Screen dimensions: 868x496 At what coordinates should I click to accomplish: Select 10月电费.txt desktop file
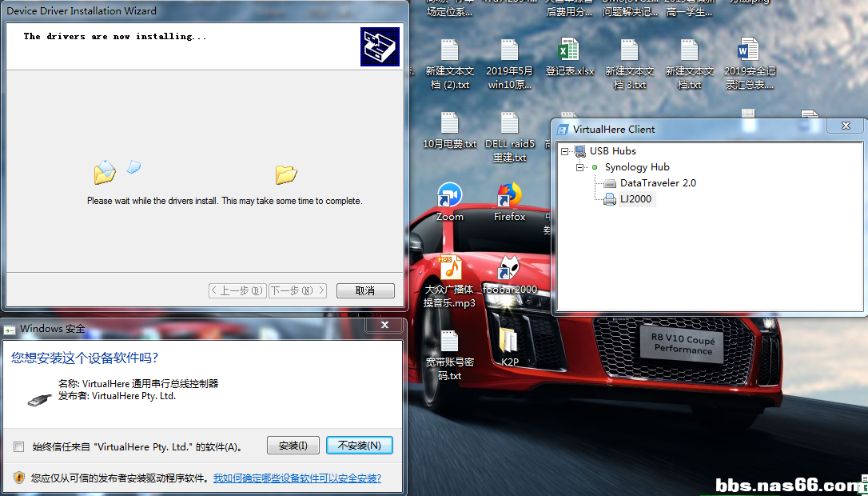pyautogui.click(x=449, y=130)
